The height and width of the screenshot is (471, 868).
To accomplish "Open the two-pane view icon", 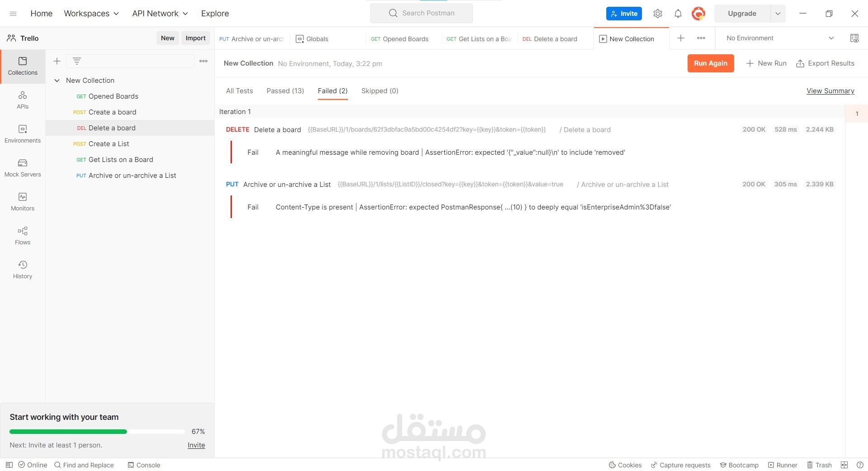I will click(x=844, y=465).
